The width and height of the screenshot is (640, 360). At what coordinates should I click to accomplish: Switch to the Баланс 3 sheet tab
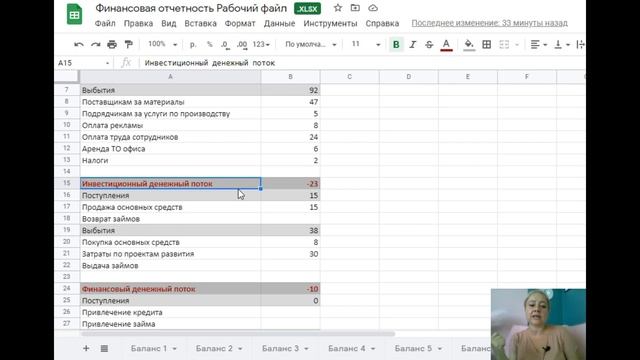coord(280,349)
